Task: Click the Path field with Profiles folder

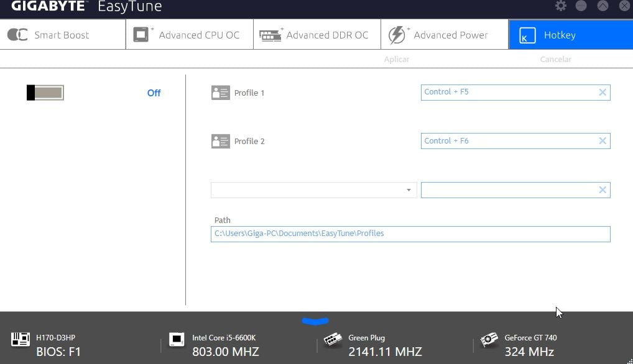Action: [x=410, y=234]
